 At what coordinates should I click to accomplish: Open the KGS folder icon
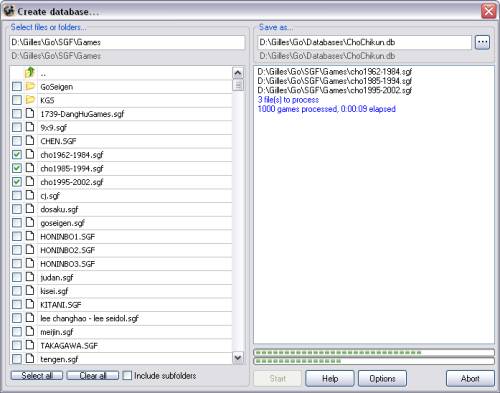click(x=30, y=100)
